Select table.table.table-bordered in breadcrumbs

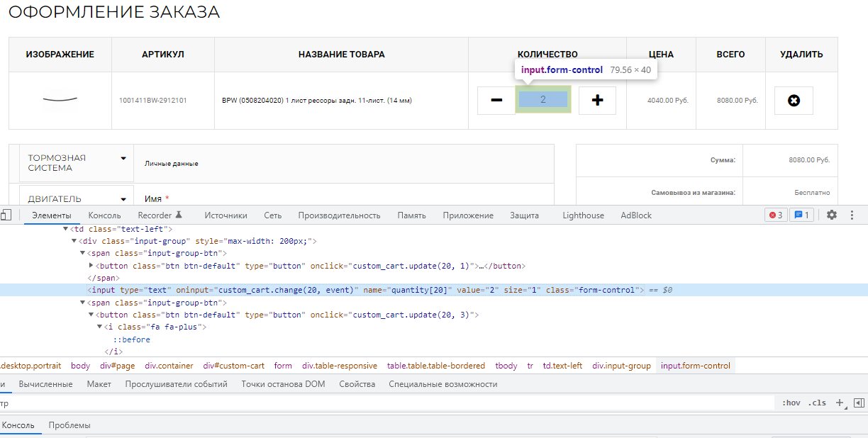pos(435,366)
